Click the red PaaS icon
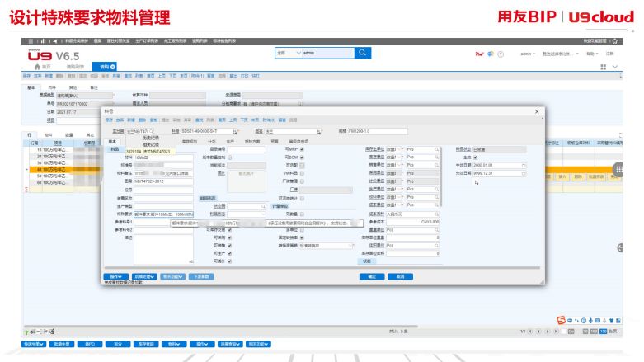 479,54
